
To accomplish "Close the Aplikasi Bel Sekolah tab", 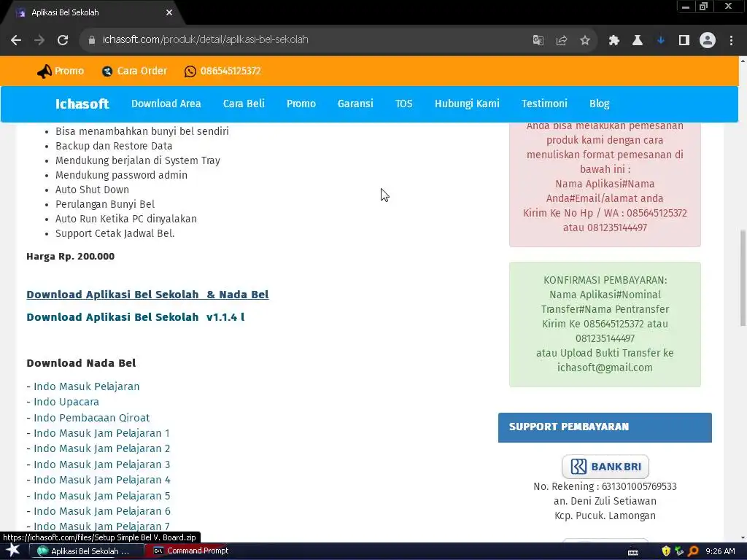I will click(169, 12).
